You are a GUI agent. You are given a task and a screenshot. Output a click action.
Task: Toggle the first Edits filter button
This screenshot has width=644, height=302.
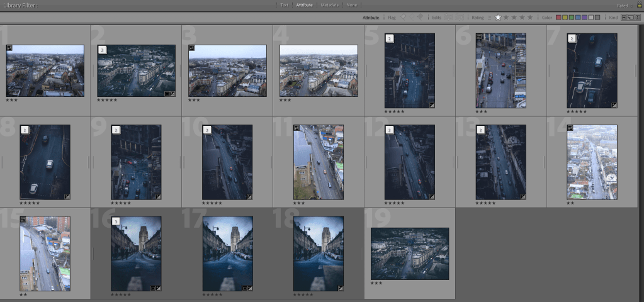coord(449,18)
